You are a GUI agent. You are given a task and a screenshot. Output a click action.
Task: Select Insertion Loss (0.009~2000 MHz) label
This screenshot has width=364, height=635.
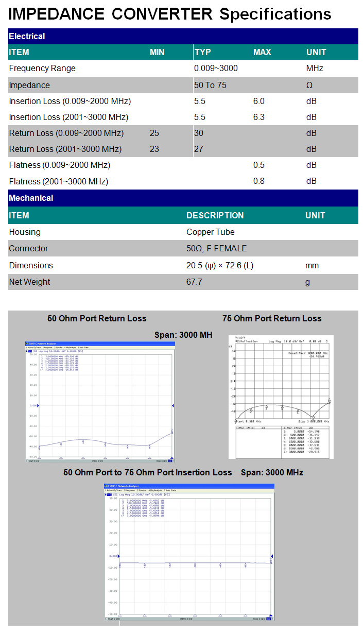70,101
